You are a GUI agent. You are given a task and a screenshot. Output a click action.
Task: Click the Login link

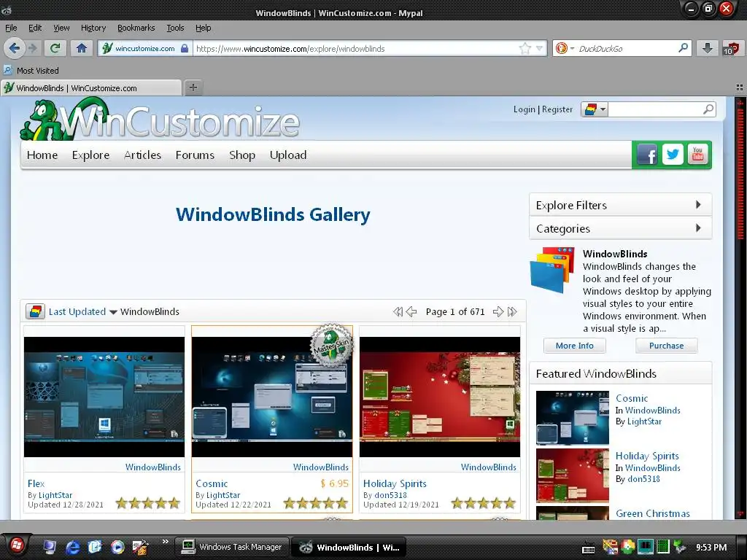click(524, 109)
